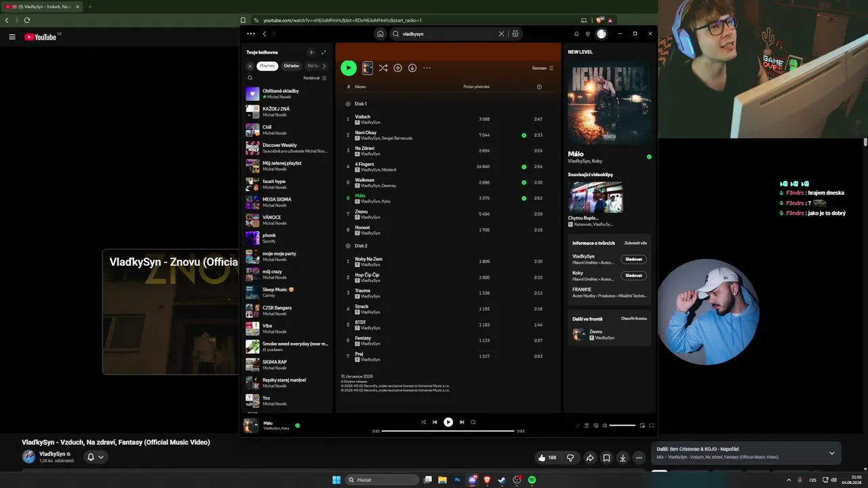Seek in the song progress bar
Screen dimensions: 868x488
click(448, 431)
